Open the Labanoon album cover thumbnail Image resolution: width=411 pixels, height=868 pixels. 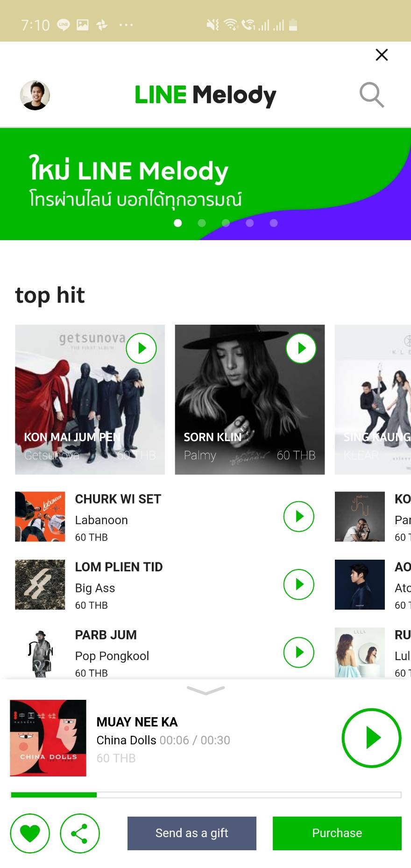click(40, 516)
